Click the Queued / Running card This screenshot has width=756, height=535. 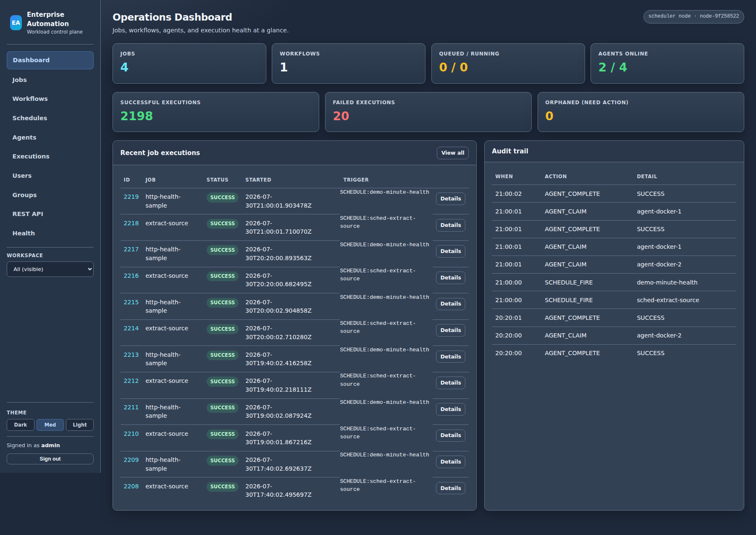coord(508,63)
